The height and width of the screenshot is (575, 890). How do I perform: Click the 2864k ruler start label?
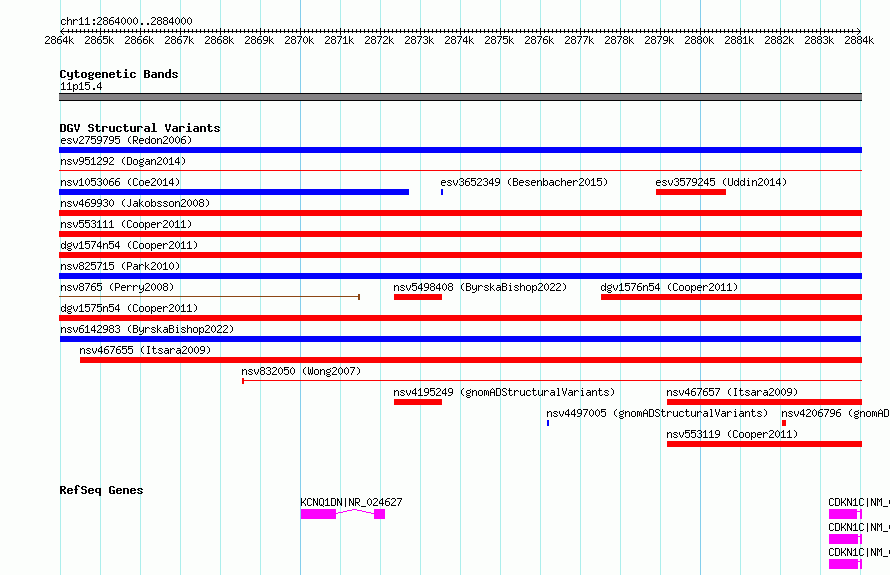pyautogui.click(x=59, y=40)
